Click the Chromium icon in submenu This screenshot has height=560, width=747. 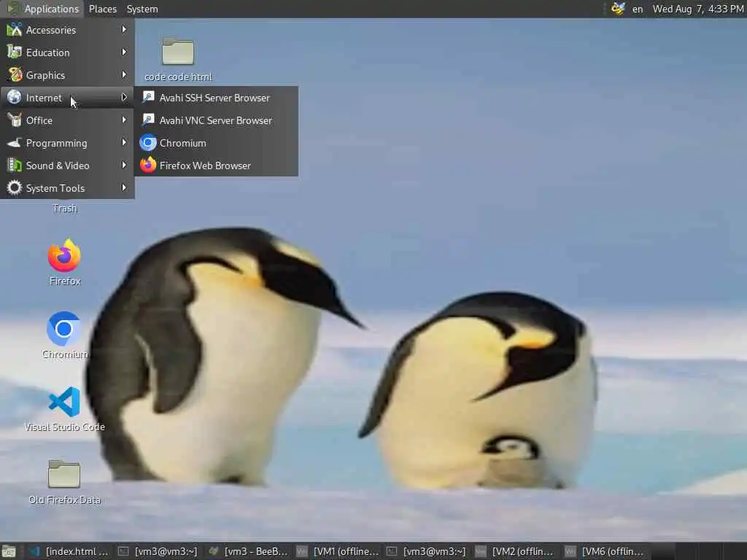pos(148,142)
